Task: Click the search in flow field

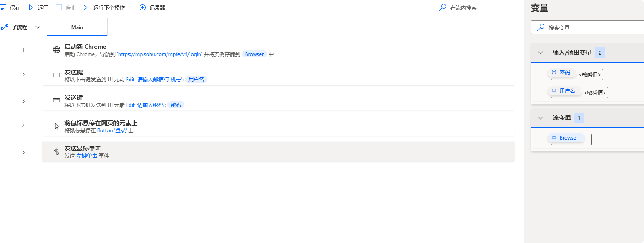Action: (x=478, y=7)
